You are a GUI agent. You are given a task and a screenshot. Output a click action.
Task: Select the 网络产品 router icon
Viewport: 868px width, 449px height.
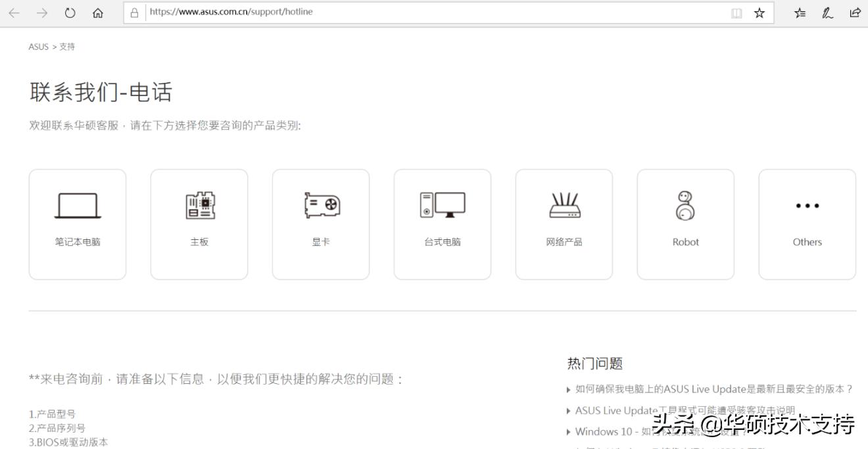564,204
